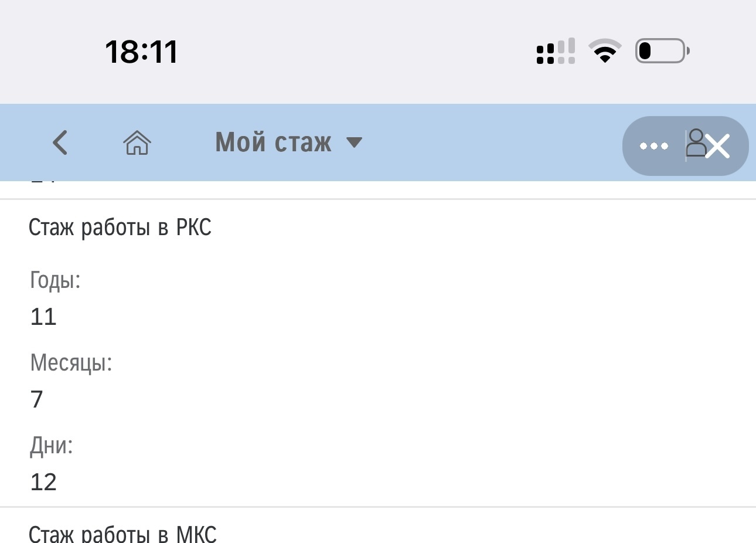
Task: Tap the cellular signal bars icon
Action: pos(556,51)
